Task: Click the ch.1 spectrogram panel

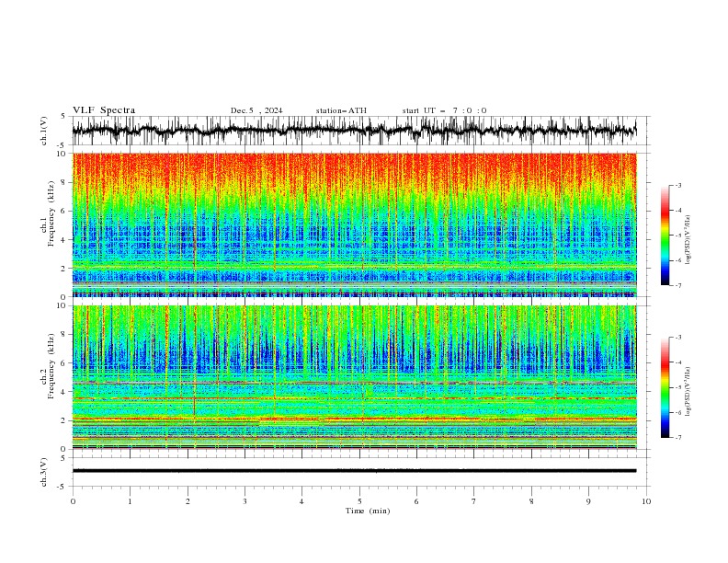Action: click(354, 224)
